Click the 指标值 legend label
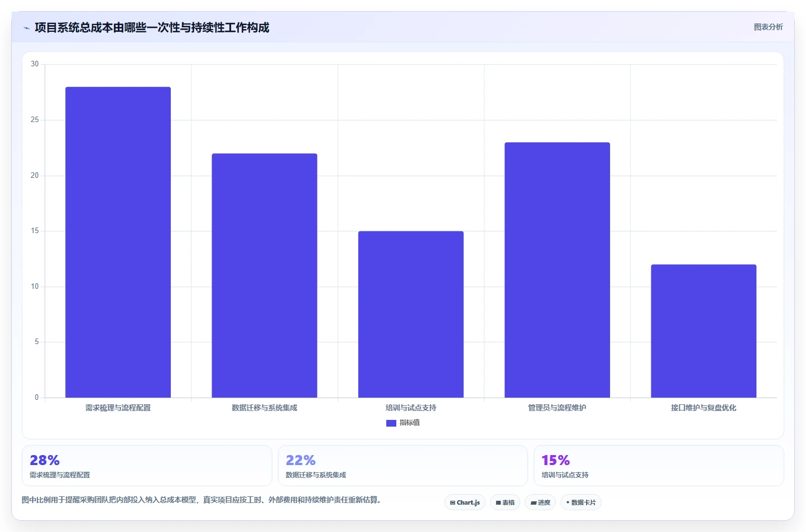 pyautogui.click(x=410, y=423)
